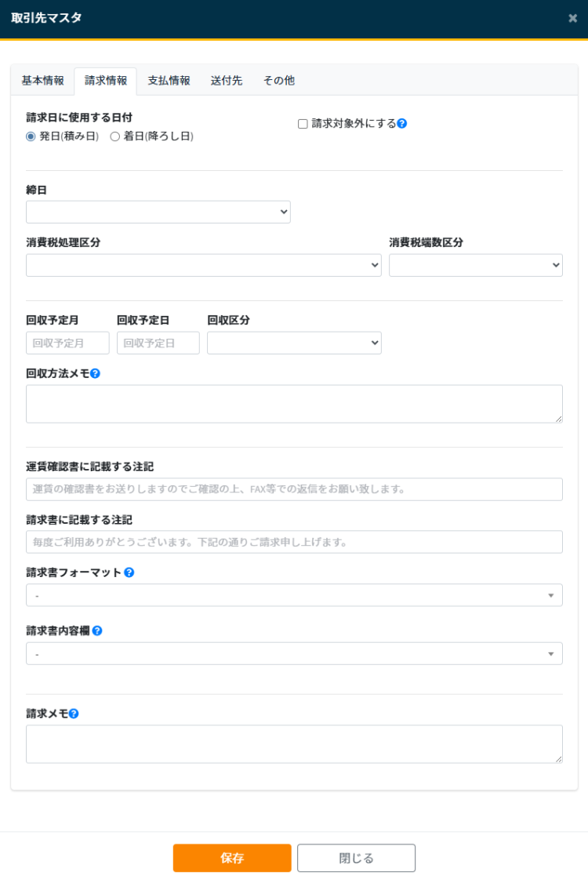The image size is (588, 879).
Task: Focus the 回収予定月 input field
Action: (67, 343)
